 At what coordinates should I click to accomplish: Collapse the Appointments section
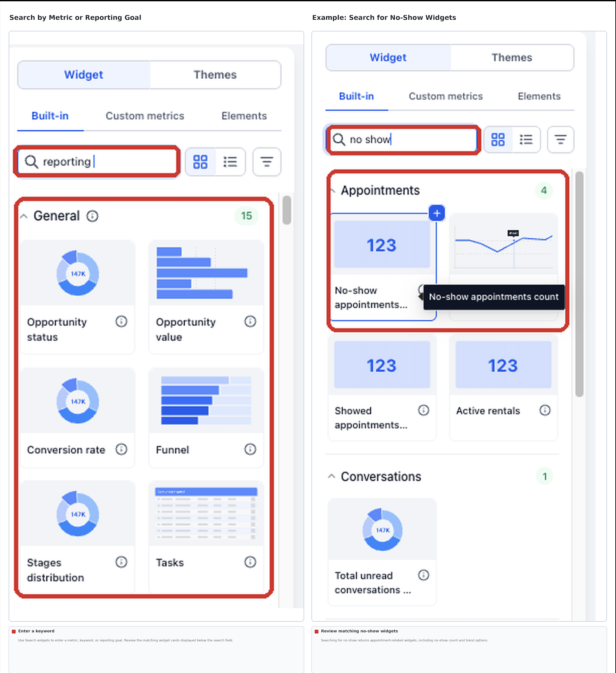332,191
